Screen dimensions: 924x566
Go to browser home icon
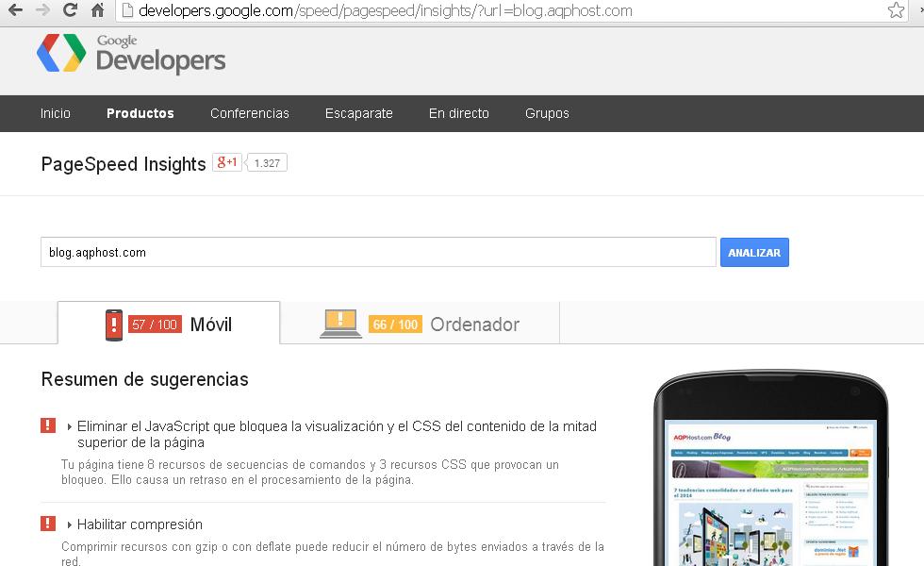tap(97, 10)
